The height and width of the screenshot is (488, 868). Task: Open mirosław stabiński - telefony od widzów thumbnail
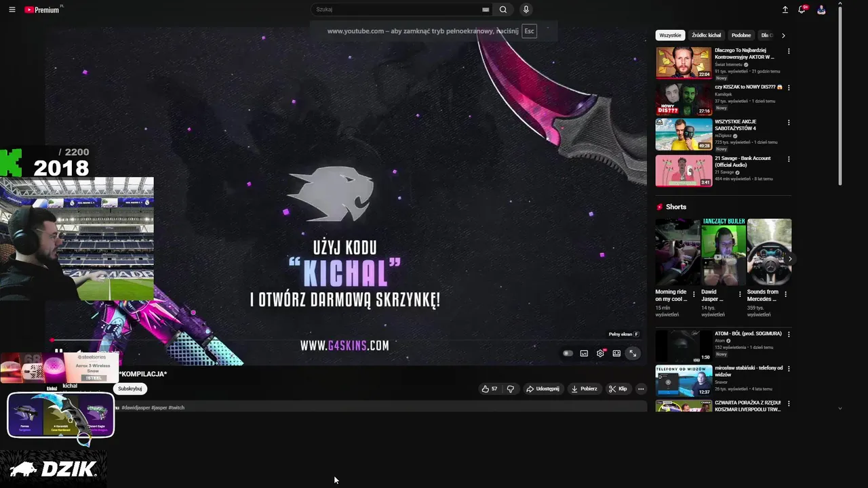click(684, 381)
